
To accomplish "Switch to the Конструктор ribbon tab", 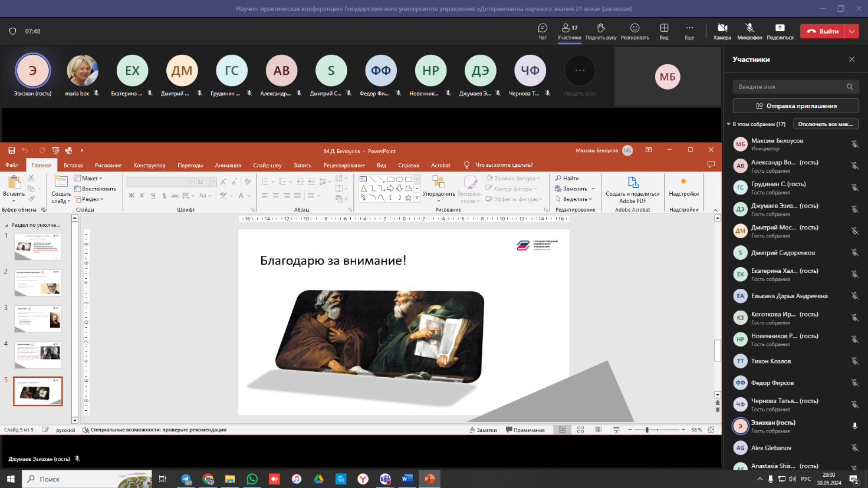I will (149, 165).
